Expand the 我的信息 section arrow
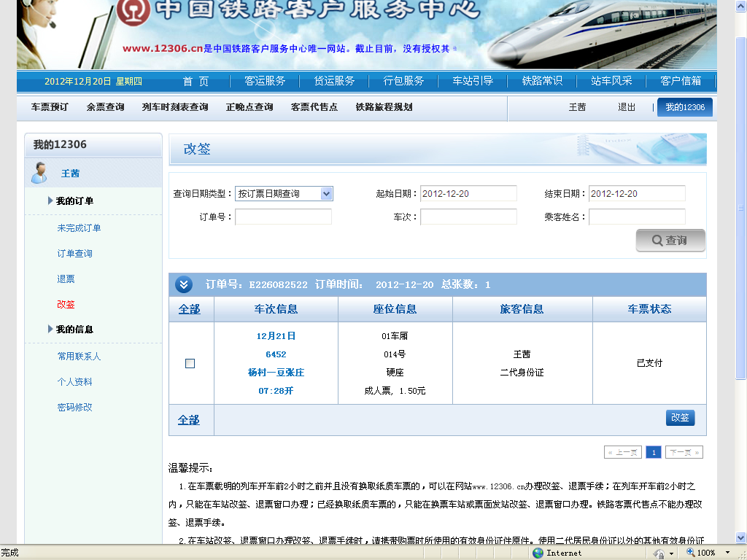 pos(50,329)
